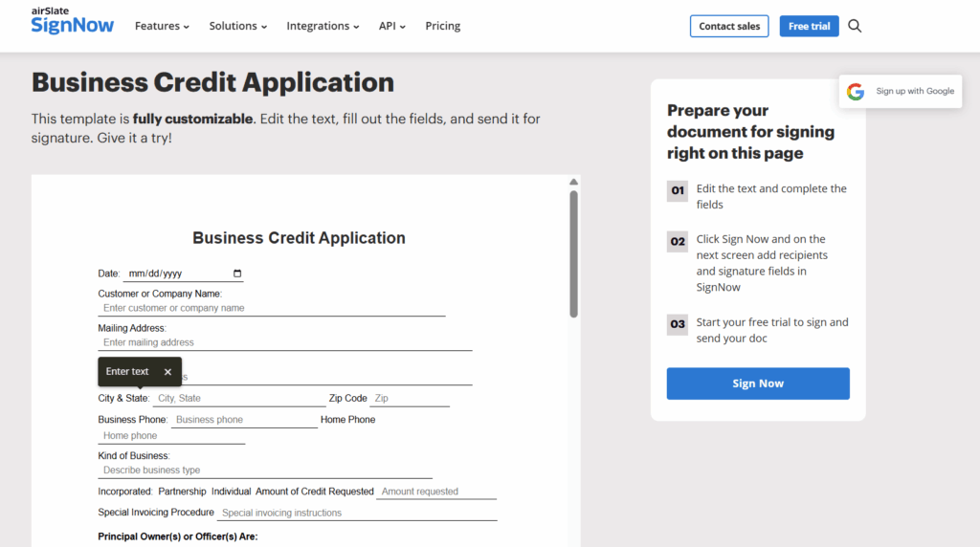Focus the mailing address field
Image resolution: width=980 pixels, height=547 pixels.
[x=285, y=342]
